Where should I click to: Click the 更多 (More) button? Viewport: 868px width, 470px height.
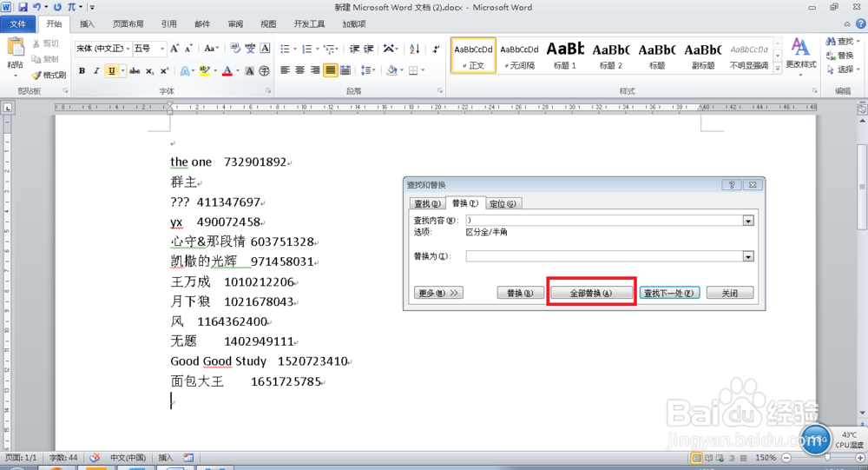click(438, 293)
